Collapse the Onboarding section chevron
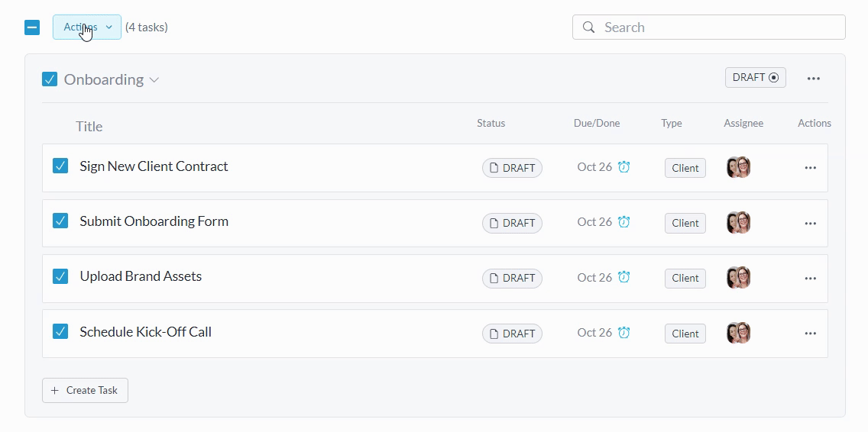868x432 pixels. click(154, 80)
